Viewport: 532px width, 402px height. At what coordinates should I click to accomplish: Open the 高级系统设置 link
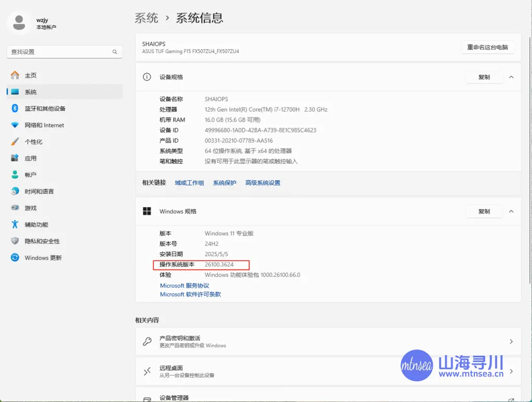click(262, 183)
